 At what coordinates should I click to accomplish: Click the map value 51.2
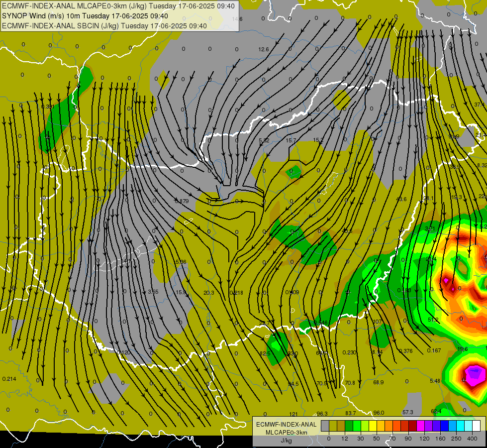coord(433,320)
